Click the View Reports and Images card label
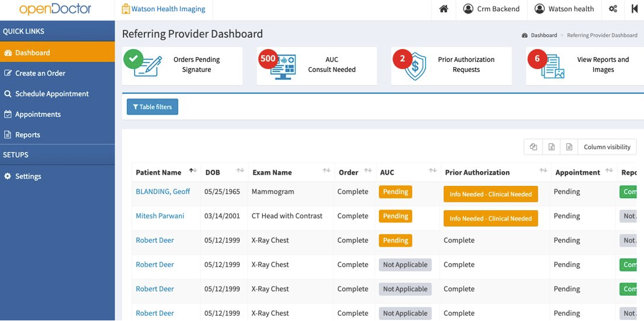The height and width of the screenshot is (321, 644). coord(603,64)
